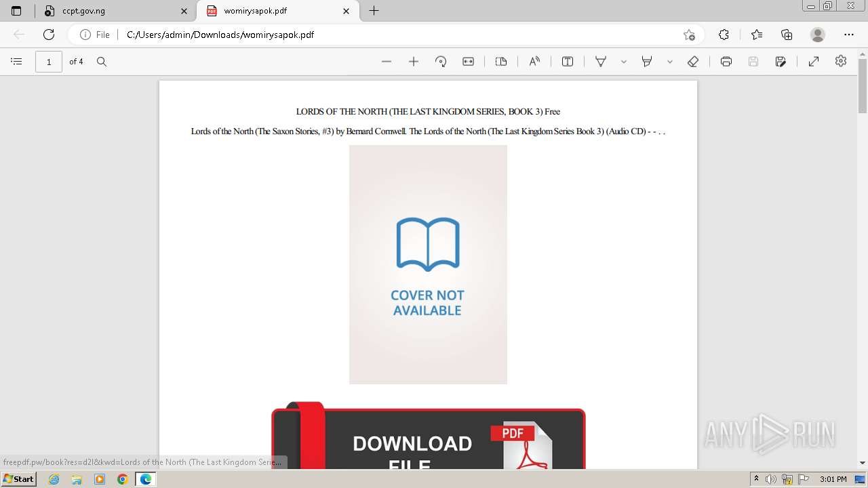Image resolution: width=868 pixels, height=488 pixels.
Task: Toggle the PDF table of contents
Action: click(x=16, y=62)
